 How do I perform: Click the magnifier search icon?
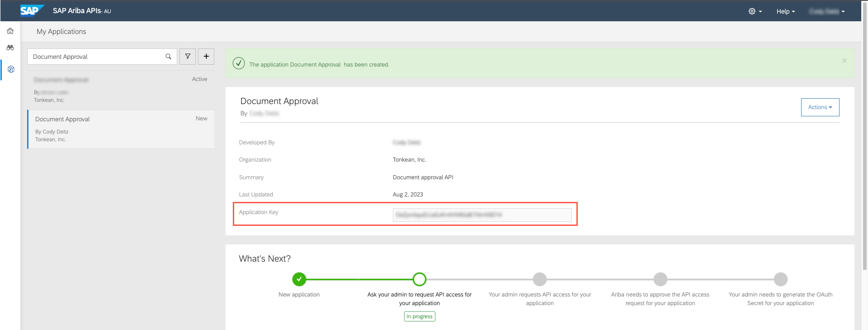(168, 57)
